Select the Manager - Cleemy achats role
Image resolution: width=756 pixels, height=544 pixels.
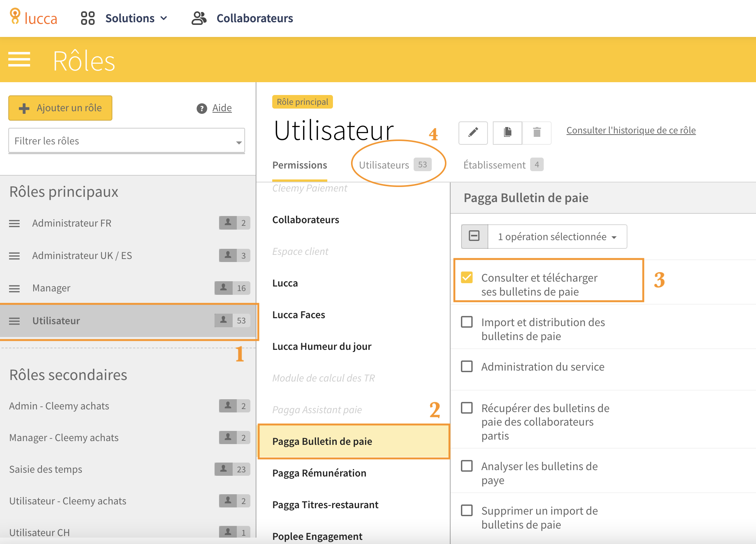128,437
